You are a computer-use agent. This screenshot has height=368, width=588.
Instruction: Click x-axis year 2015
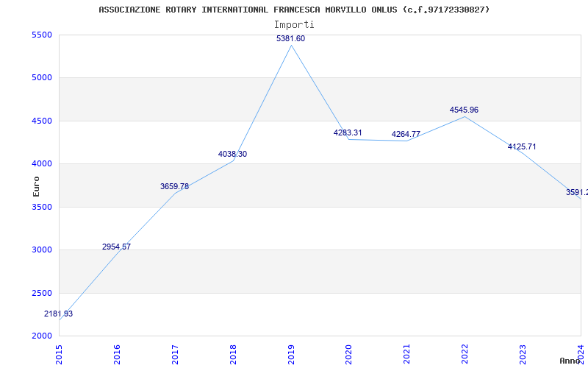click(x=59, y=355)
